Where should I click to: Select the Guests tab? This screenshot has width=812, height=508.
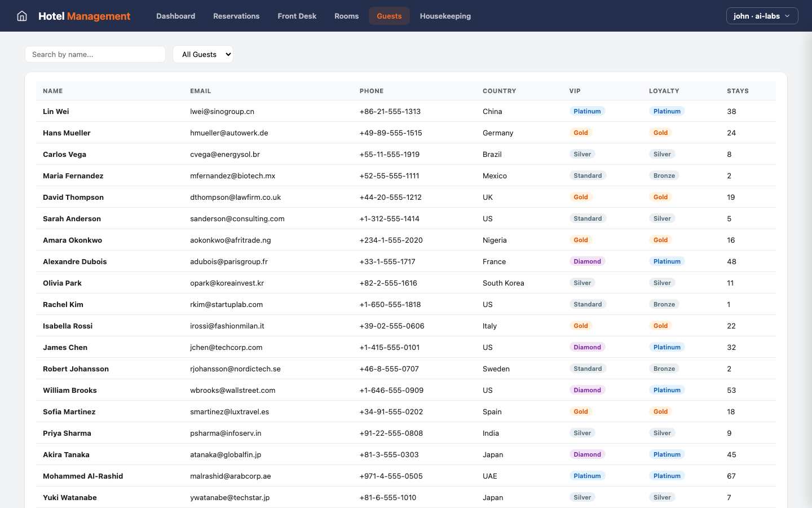pyautogui.click(x=389, y=16)
